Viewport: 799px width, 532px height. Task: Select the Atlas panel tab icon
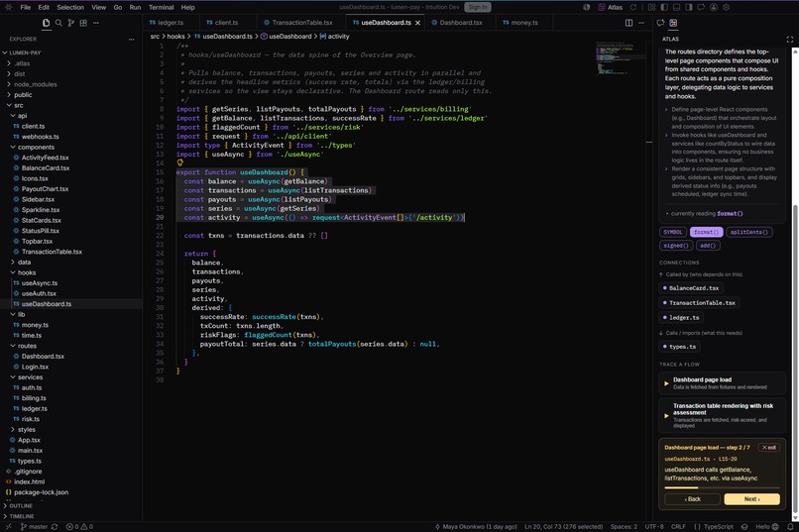point(673,23)
